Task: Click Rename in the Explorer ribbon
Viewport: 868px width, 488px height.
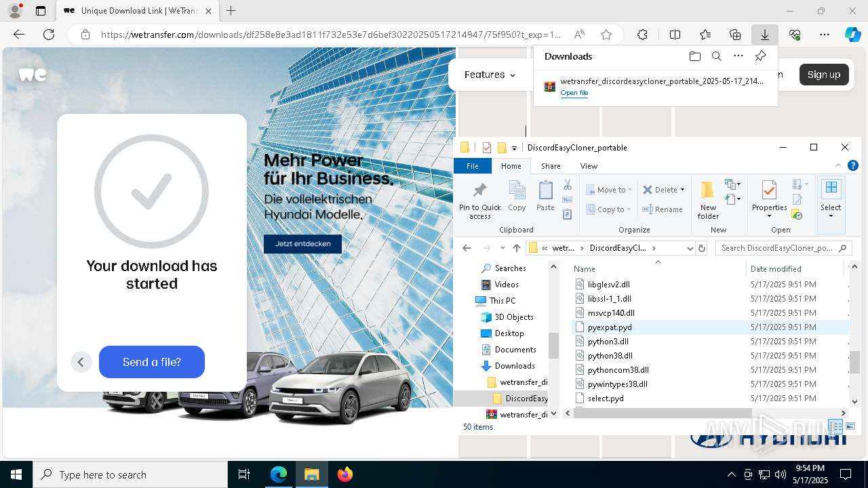Action: tap(662, 209)
